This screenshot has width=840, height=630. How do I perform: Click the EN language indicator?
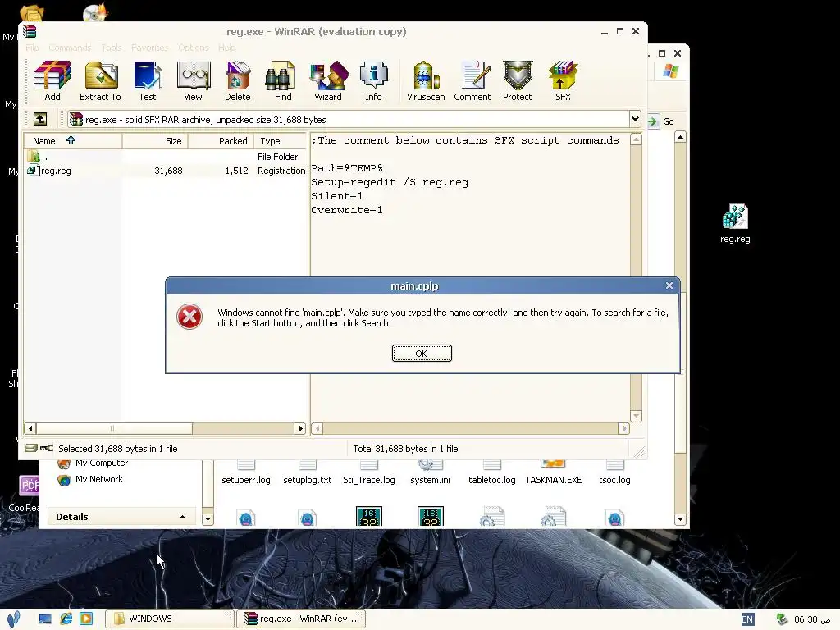(747, 619)
